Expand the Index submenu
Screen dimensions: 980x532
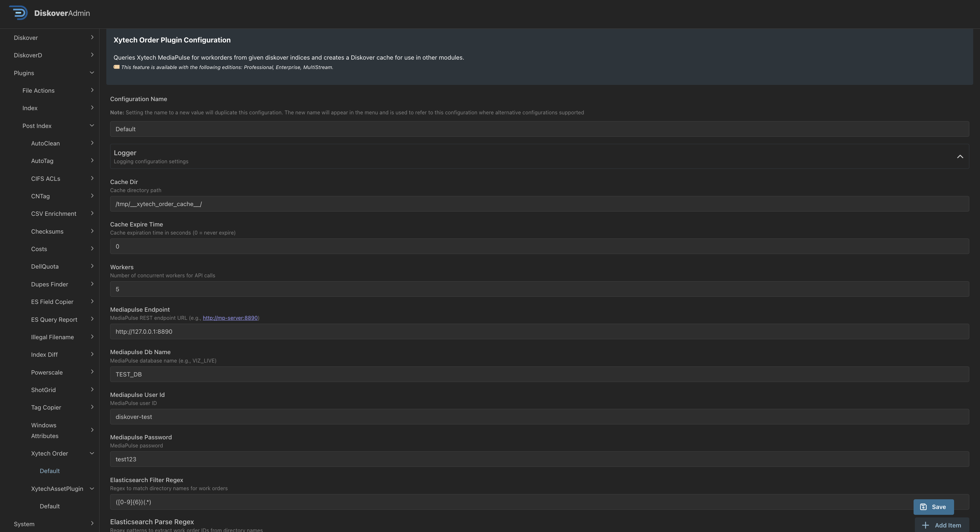point(58,108)
